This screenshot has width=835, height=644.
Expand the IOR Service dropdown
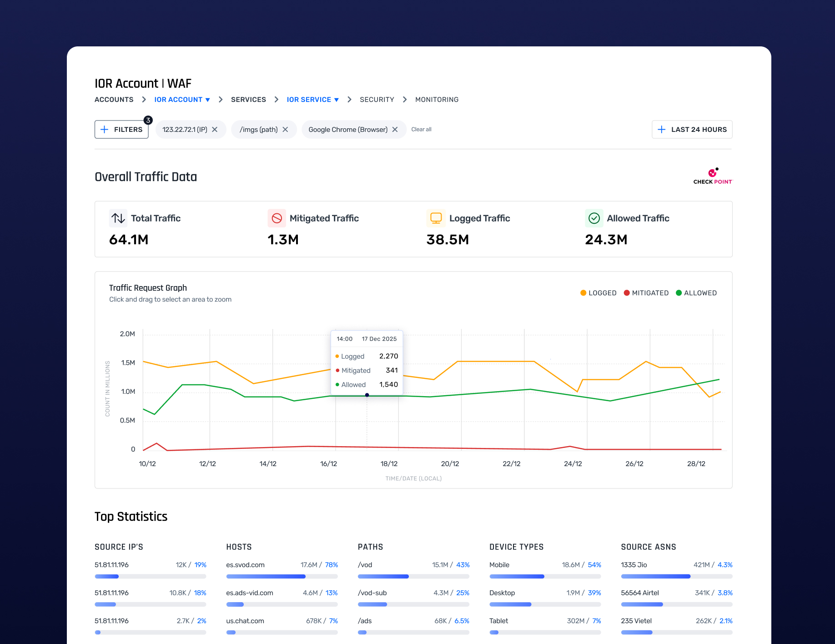(312, 100)
